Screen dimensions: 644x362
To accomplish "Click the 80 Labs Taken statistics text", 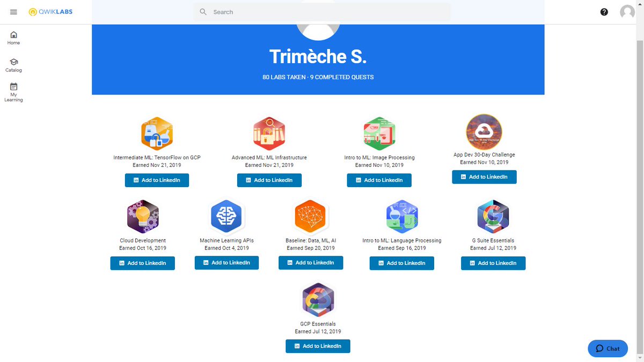I will 284,77.
